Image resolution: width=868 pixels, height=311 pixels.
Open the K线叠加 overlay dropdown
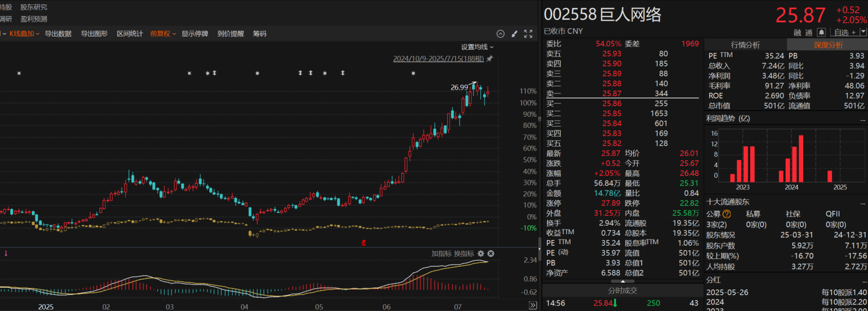[x=24, y=34]
